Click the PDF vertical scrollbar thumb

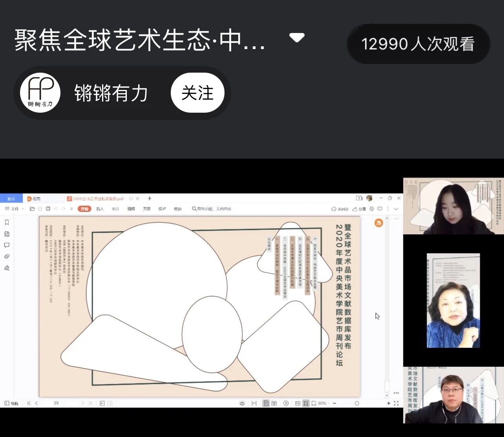[x=387, y=386]
